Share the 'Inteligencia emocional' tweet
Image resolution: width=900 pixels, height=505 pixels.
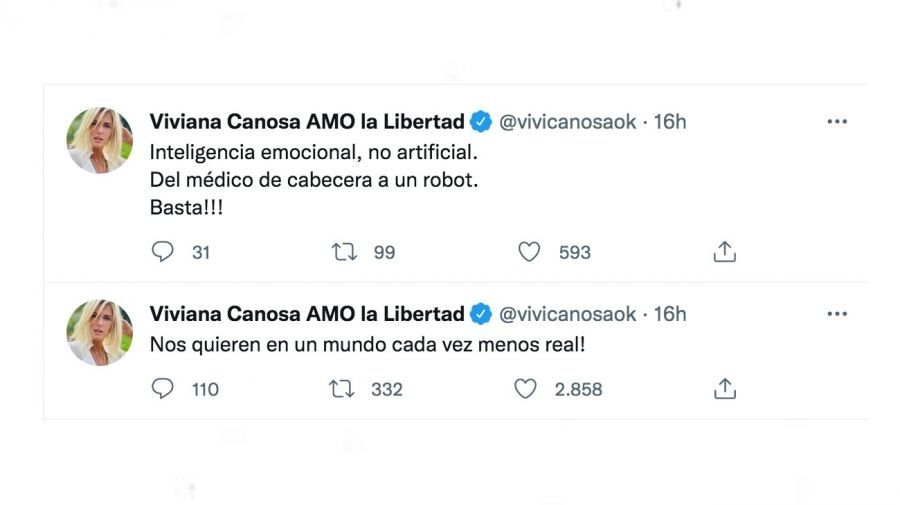tap(724, 253)
